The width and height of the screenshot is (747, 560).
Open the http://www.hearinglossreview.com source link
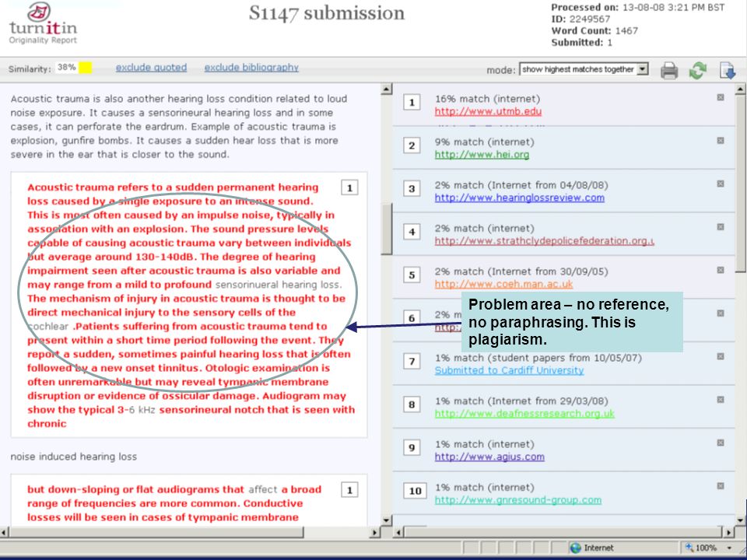pos(519,198)
